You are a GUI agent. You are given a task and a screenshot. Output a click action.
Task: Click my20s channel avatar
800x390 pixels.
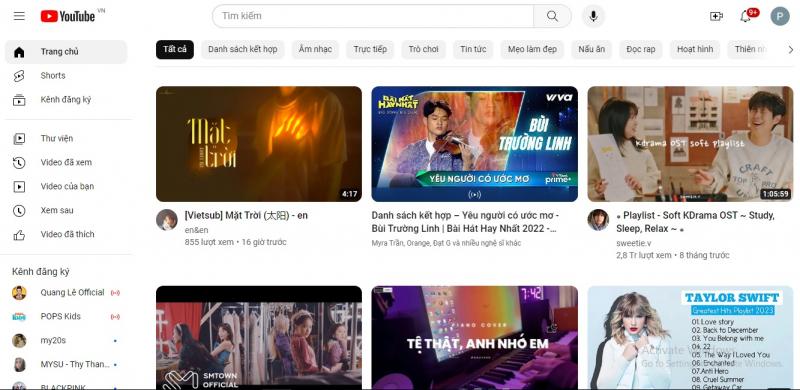pos(19,341)
